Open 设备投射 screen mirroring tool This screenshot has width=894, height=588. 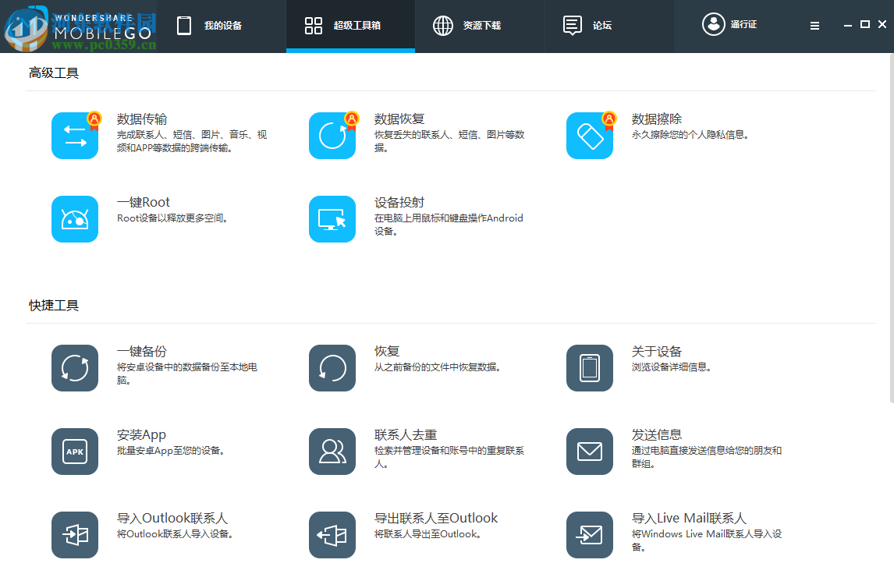click(x=332, y=219)
